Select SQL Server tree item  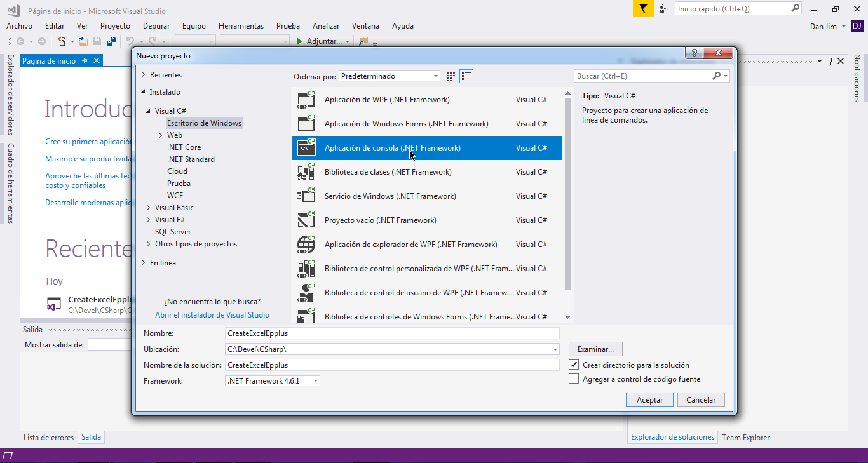pos(173,232)
